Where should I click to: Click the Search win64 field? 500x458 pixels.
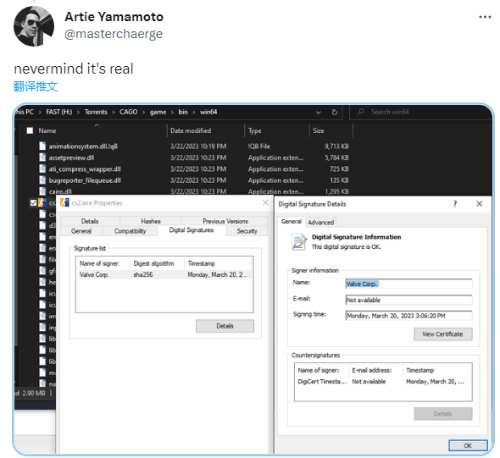[x=420, y=112]
